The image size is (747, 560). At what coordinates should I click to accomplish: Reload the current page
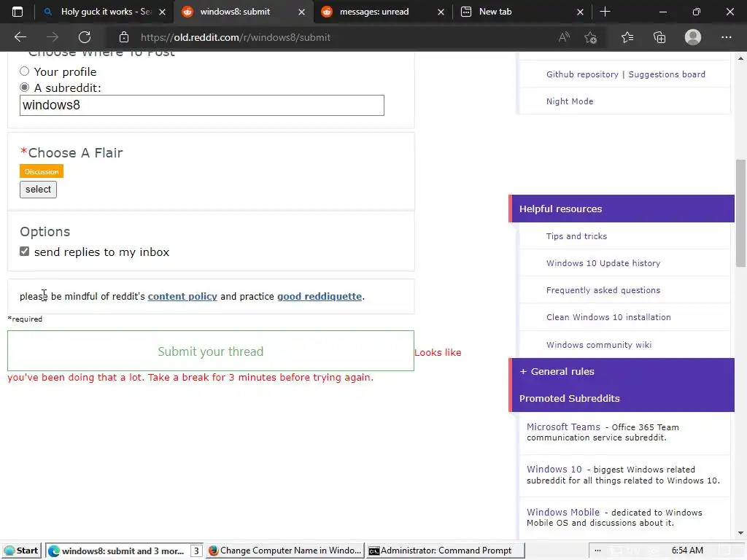coord(85,37)
